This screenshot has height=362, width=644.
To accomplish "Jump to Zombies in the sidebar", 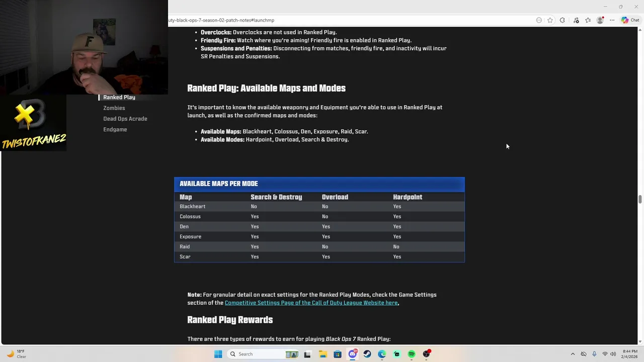I will point(114,108).
